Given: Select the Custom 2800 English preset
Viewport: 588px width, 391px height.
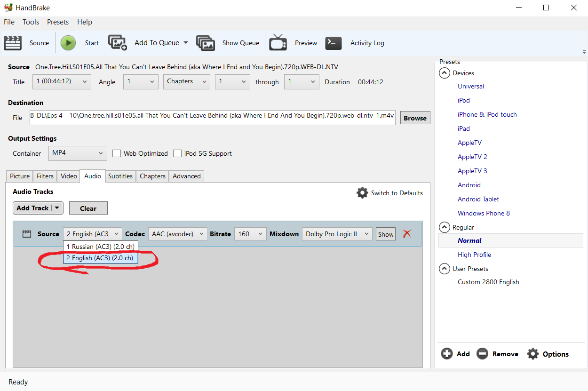Looking at the screenshot, I should tap(488, 282).
